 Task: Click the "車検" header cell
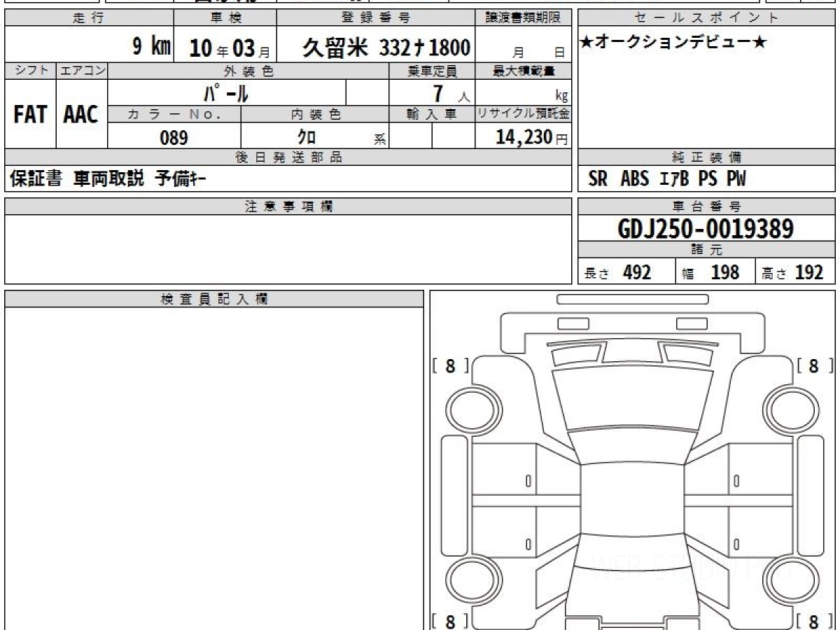tap(225, 18)
